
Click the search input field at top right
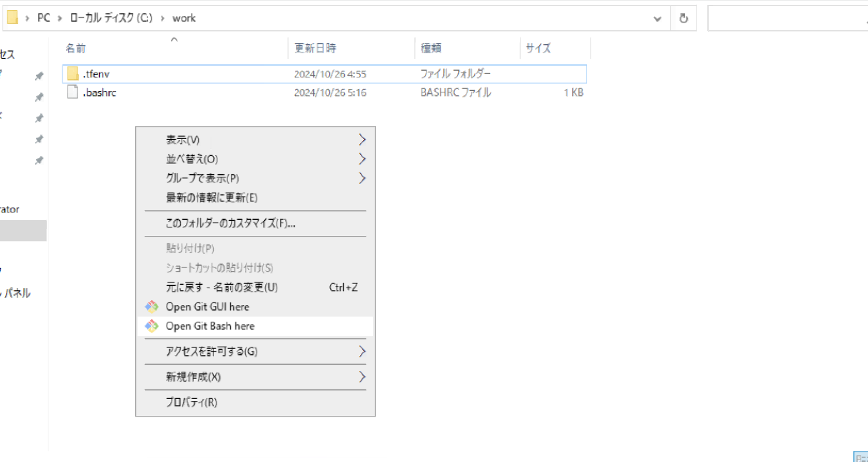787,18
